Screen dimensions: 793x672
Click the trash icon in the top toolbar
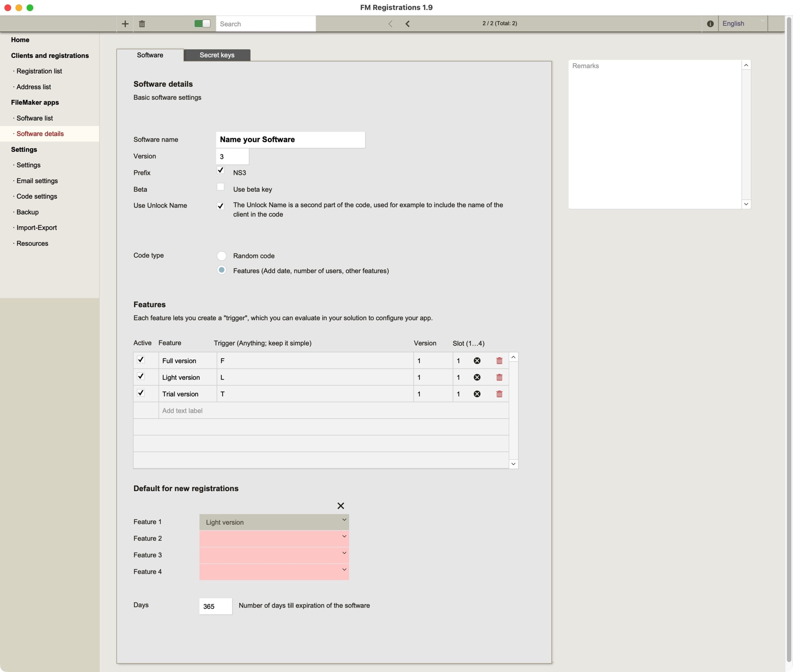[x=142, y=24]
